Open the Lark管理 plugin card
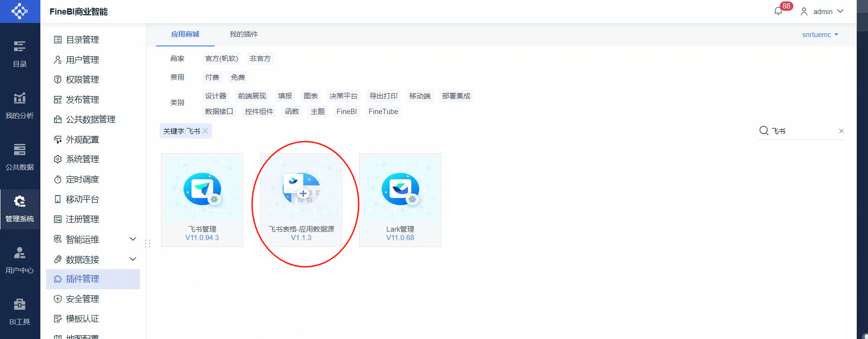Image resolution: width=868 pixels, height=339 pixels. point(400,200)
